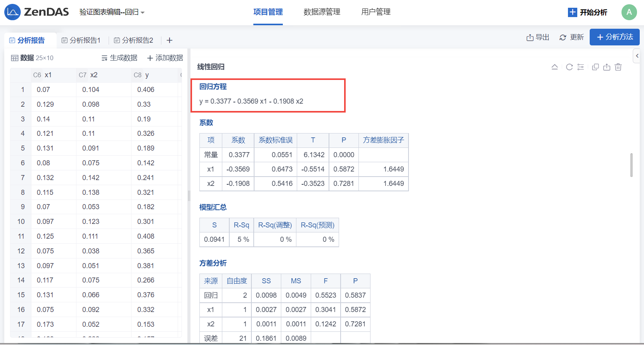Click R-Sq(调整) header
Viewport: 644px width, 345px height.
pyautogui.click(x=275, y=225)
